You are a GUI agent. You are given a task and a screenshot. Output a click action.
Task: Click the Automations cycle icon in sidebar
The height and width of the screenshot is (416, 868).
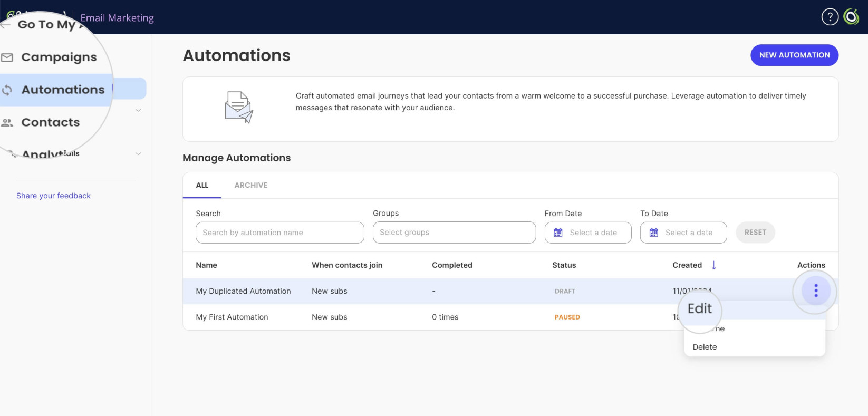point(7,90)
